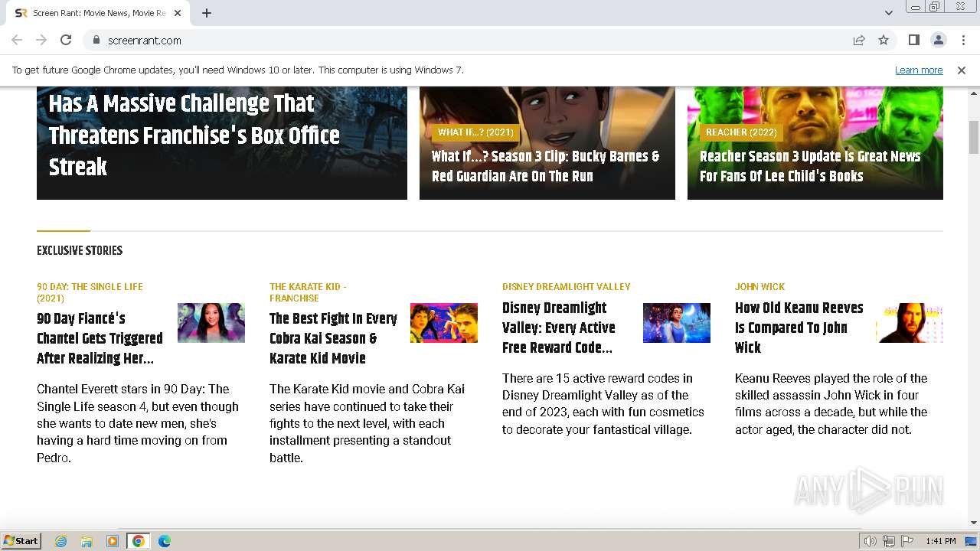Open Chrome's three-dot menu
This screenshot has width=980, height=551.
click(x=963, y=40)
